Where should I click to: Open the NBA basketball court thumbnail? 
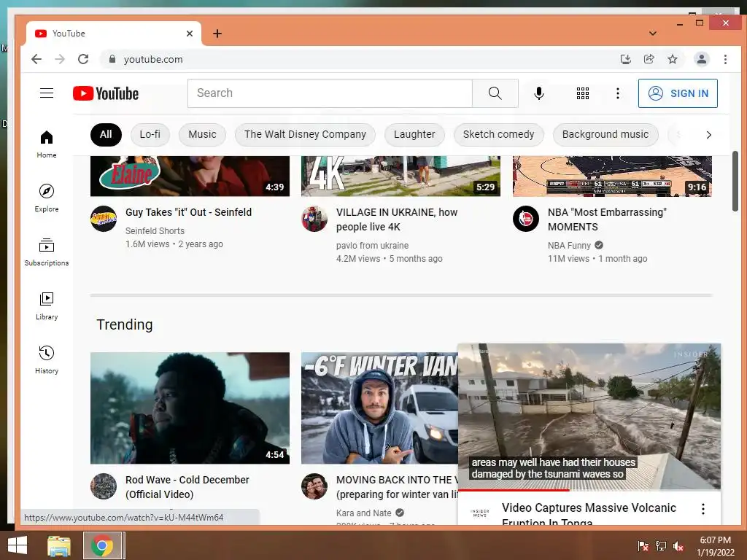[x=612, y=176]
